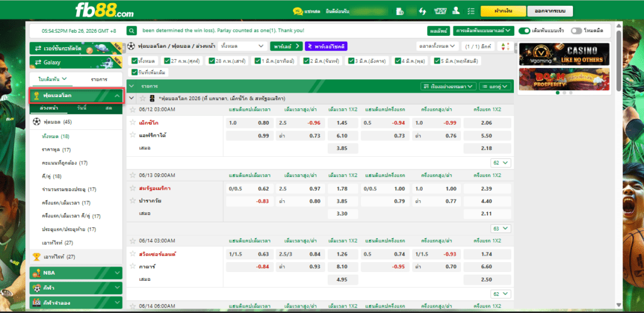Open the promotions ticket icon in header
This screenshot has height=313, width=644.
[440, 11]
